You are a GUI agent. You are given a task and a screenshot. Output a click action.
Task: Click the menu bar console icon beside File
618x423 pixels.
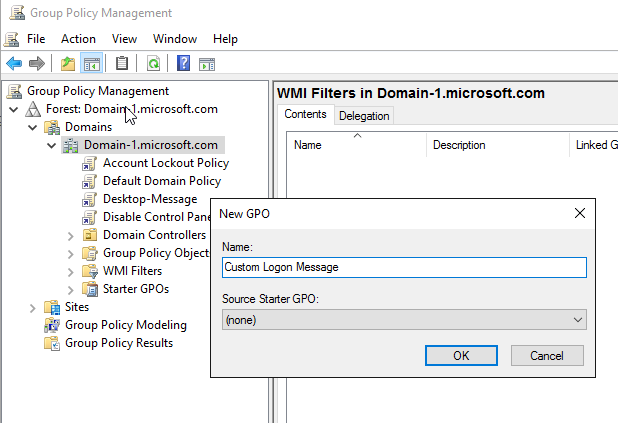coord(11,39)
